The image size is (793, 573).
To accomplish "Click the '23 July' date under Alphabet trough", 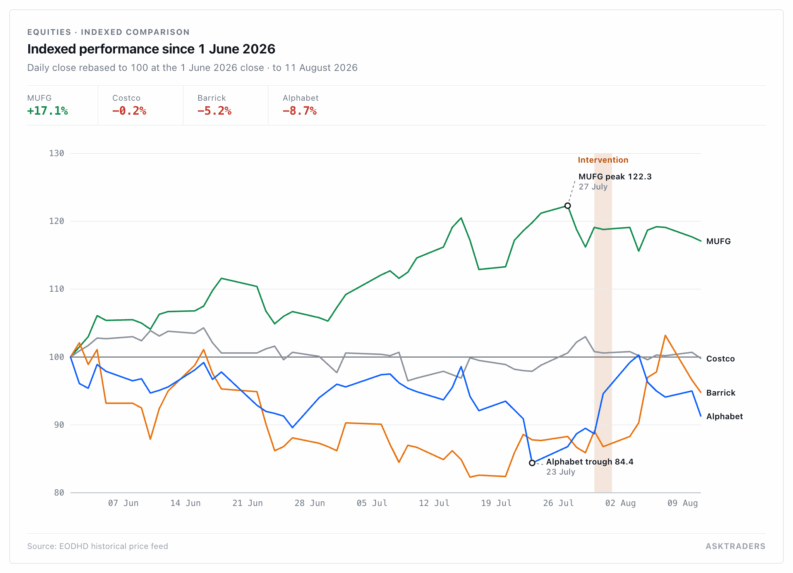I will pos(560,472).
